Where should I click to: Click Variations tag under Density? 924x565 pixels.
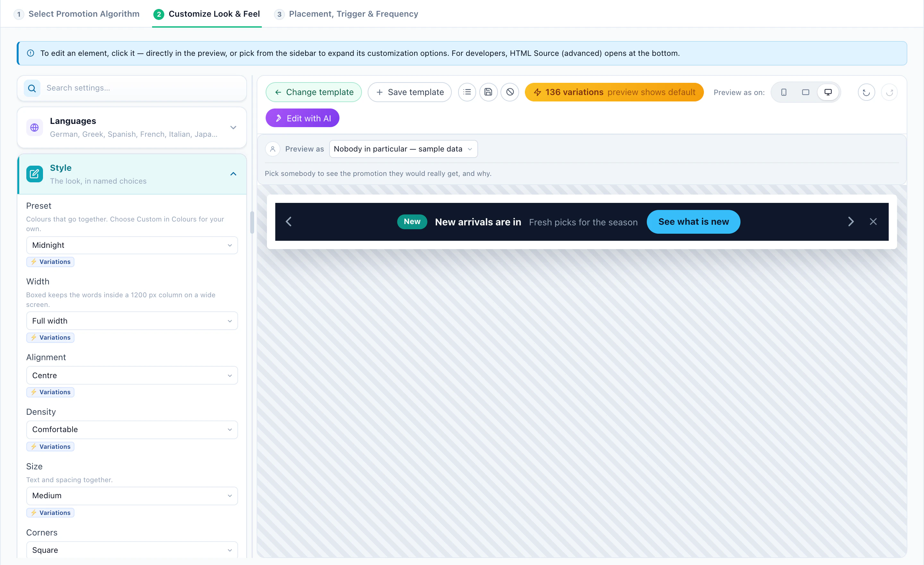[x=50, y=447]
